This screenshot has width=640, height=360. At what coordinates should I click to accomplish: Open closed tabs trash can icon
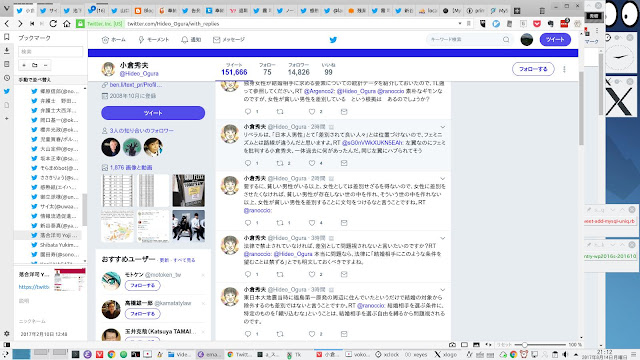[x=542, y=11]
